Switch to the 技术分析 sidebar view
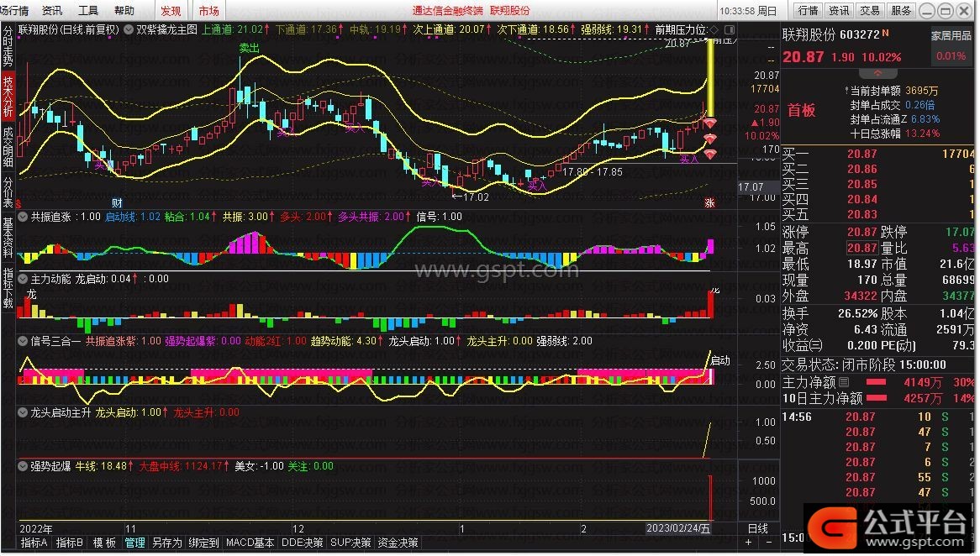The height and width of the screenshot is (556, 980). tap(8, 96)
